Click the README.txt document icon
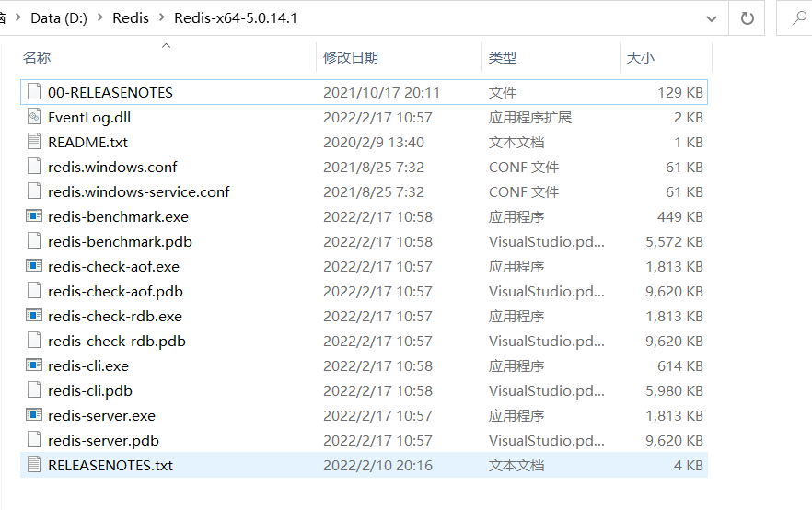 tap(34, 142)
